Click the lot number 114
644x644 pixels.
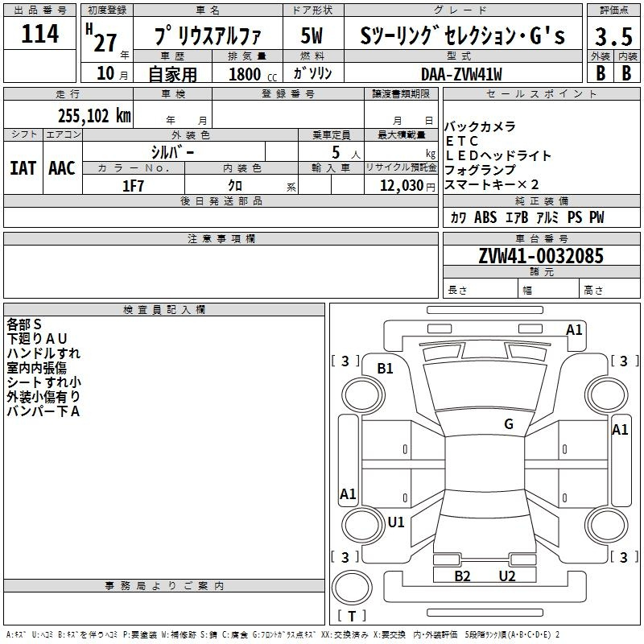coord(39,33)
